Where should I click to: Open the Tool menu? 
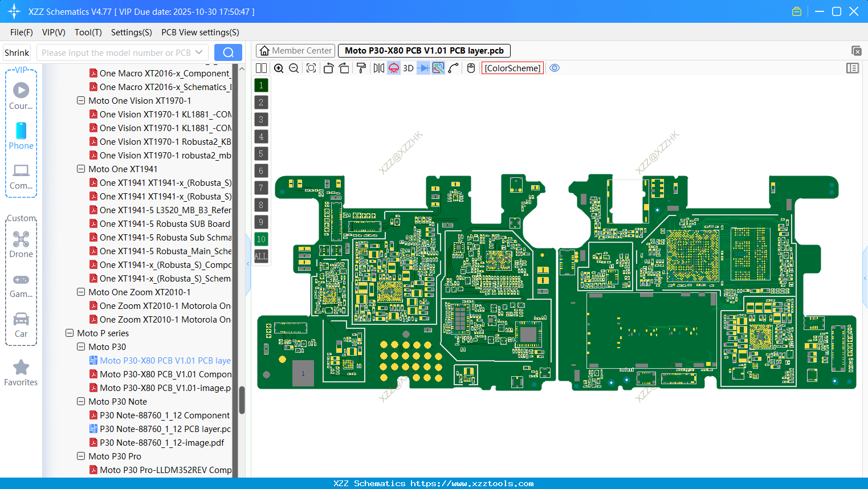pos(88,32)
